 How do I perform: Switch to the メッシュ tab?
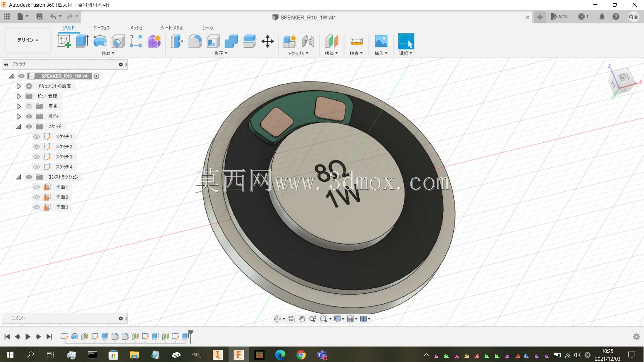136,28
